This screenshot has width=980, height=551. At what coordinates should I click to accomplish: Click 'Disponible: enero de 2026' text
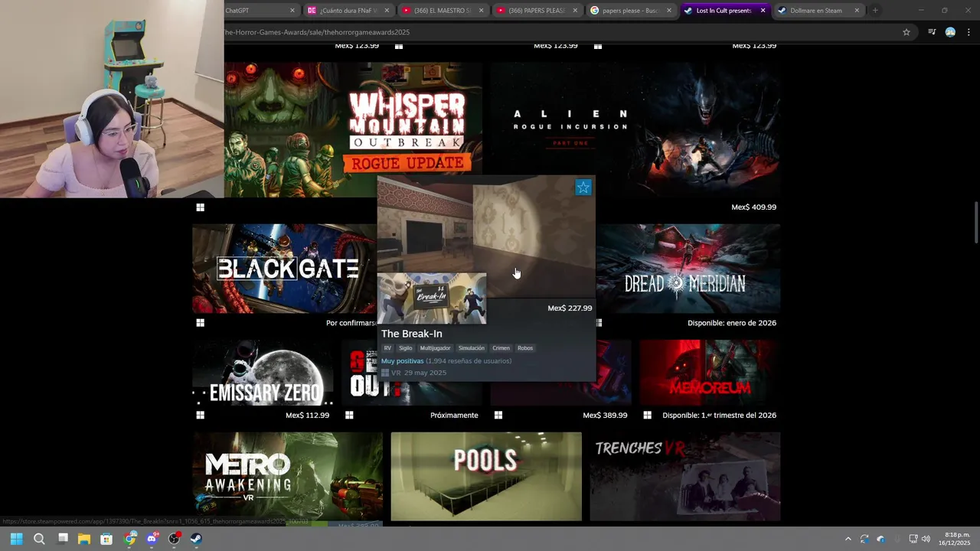(732, 323)
